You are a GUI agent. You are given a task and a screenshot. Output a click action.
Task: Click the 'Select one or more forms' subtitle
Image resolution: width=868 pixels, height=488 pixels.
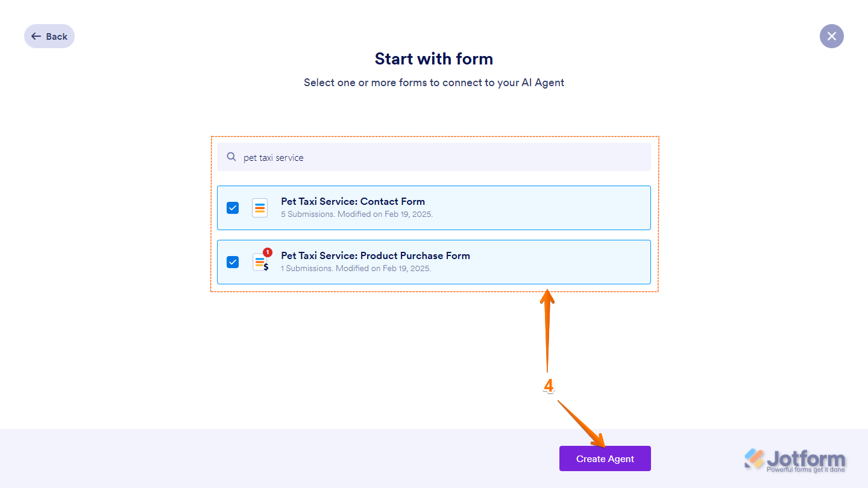[434, 83]
